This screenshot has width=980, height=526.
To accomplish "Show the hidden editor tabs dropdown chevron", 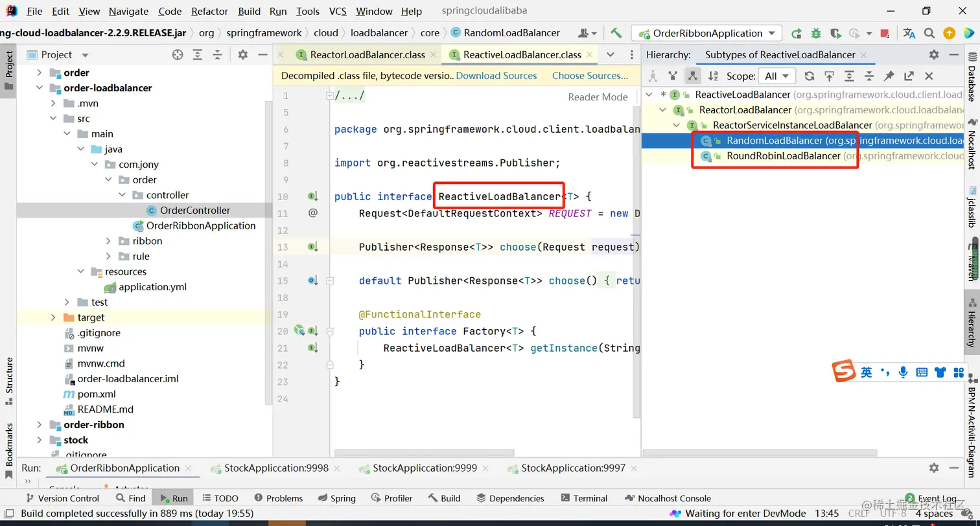I will pos(610,55).
